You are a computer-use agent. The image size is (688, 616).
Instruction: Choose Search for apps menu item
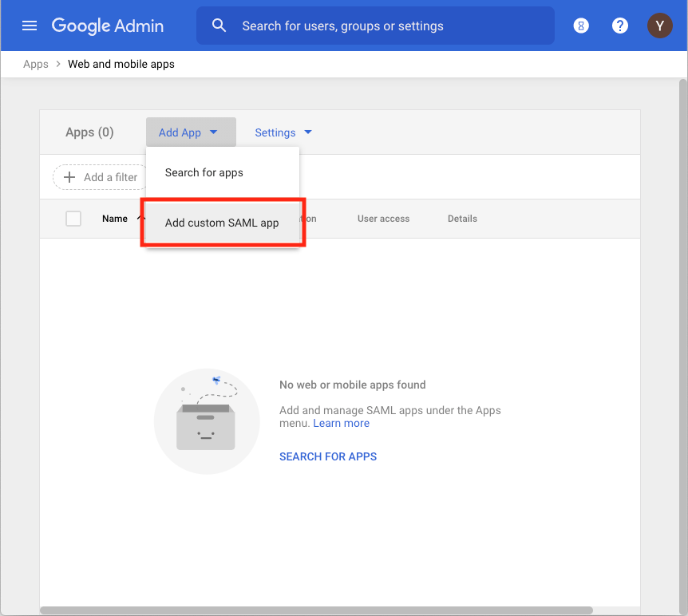pyautogui.click(x=223, y=172)
